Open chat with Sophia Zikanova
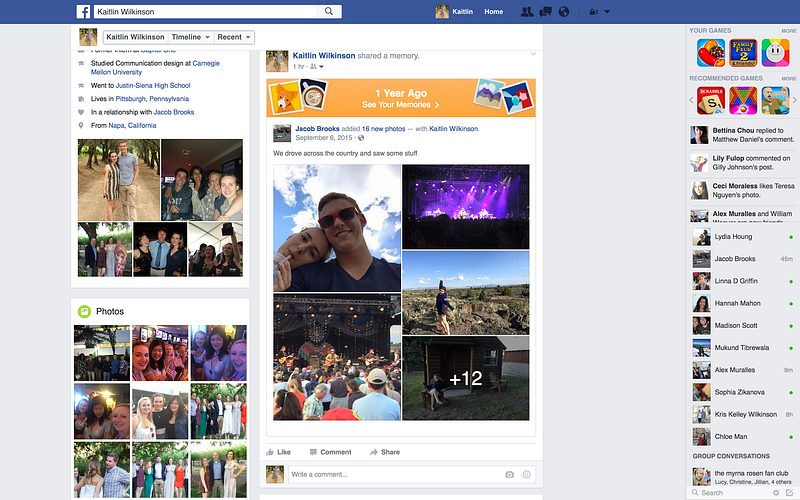This screenshot has width=800, height=500. (743, 392)
